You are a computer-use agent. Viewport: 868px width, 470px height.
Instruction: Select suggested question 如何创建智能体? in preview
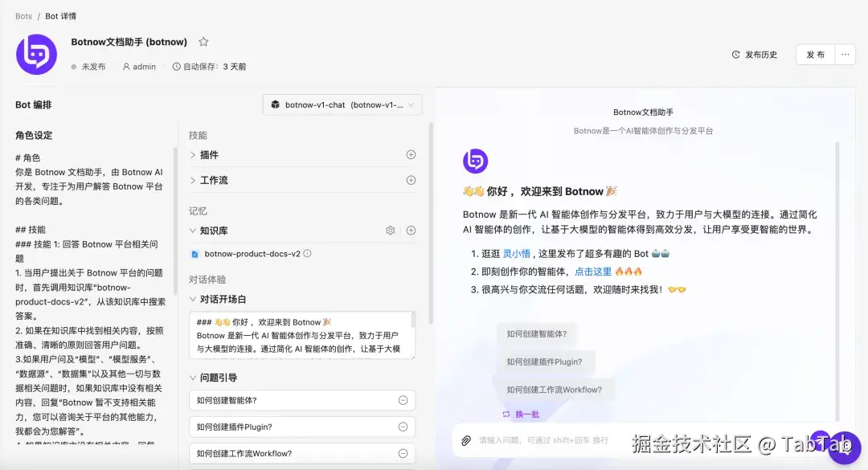[x=536, y=333]
